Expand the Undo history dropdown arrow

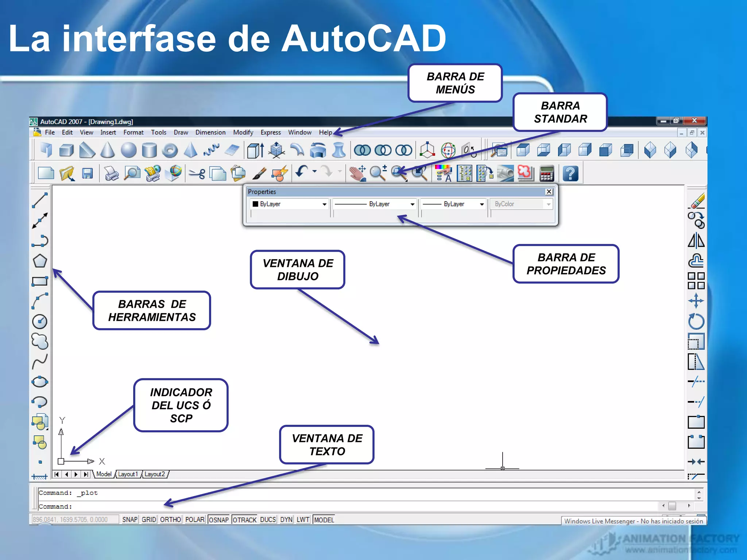tap(314, 171)
